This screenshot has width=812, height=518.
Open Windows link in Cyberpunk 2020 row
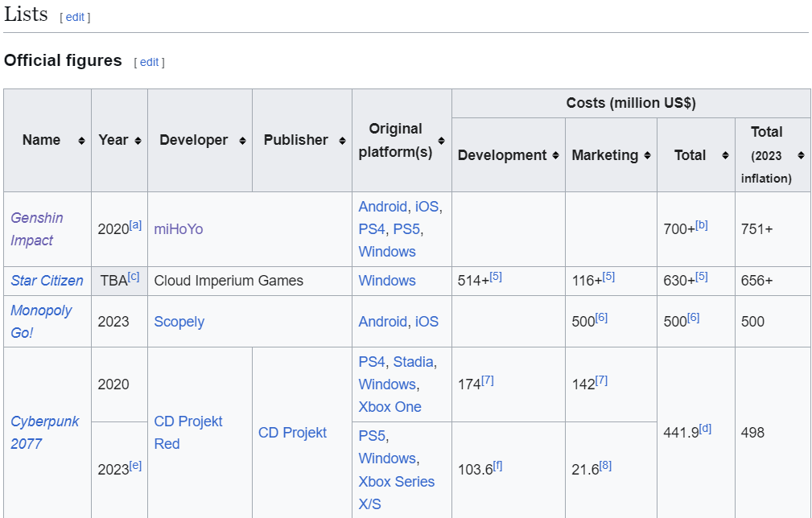pyautogui.click(x=387, y=384)
